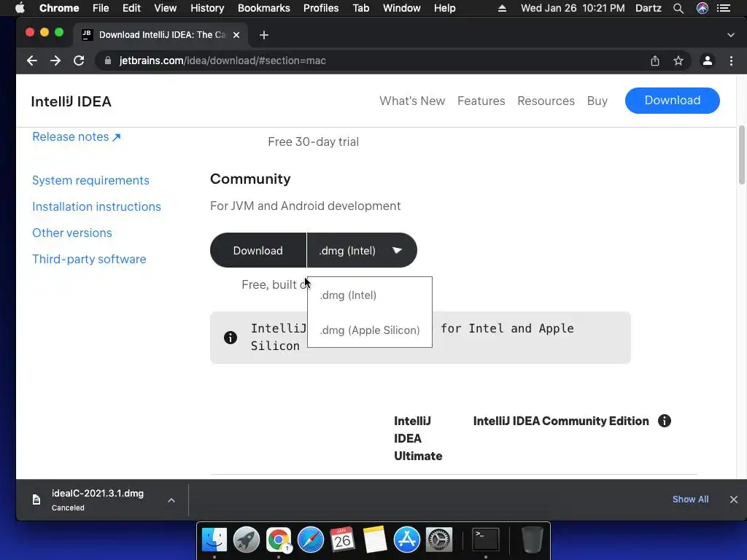The image size is (747, 560).
Task: Click the blue Download button in header
Action: pos(672,101)
